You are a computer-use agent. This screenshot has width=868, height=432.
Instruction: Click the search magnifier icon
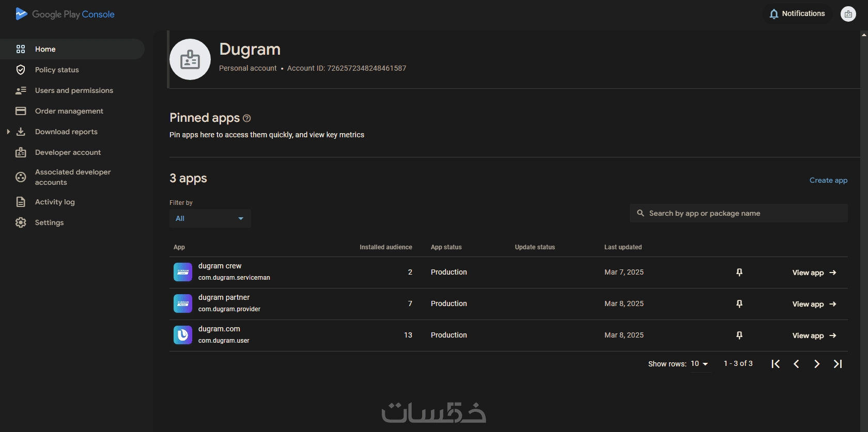pos(641,213)
